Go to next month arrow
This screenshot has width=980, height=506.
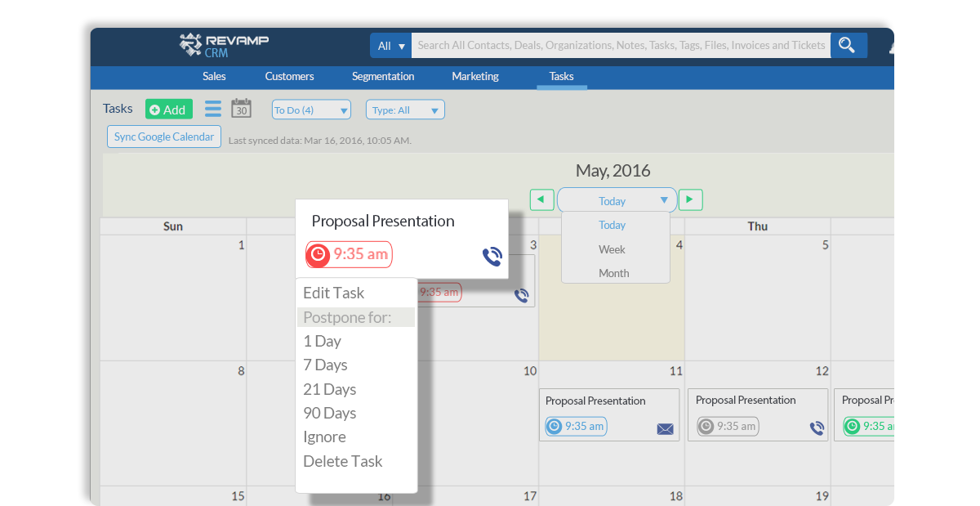691,199
